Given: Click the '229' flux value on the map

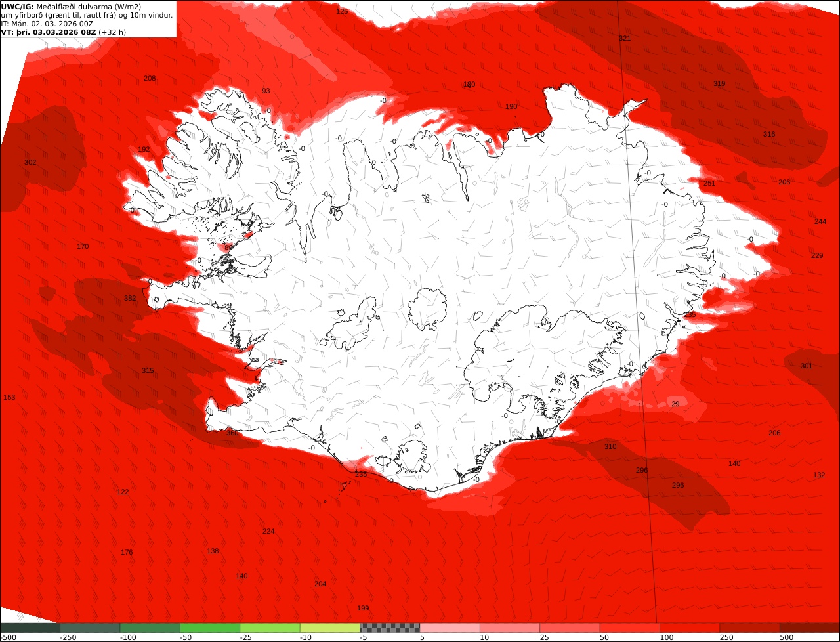Looking at the screenshot, I should [x=817, y=256].
